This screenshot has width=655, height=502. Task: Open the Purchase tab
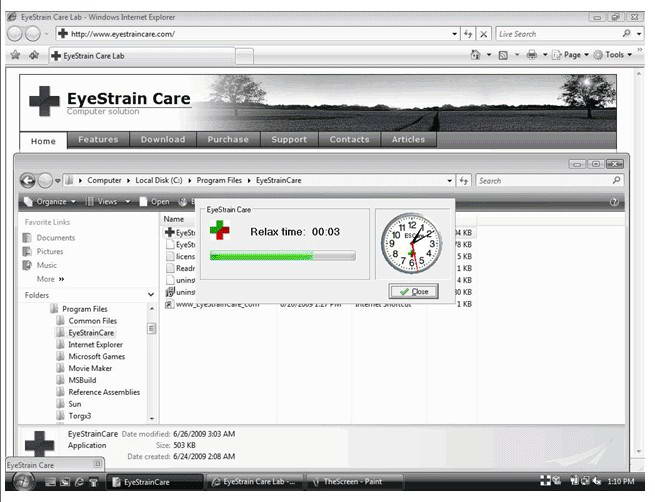click(228, 139)
